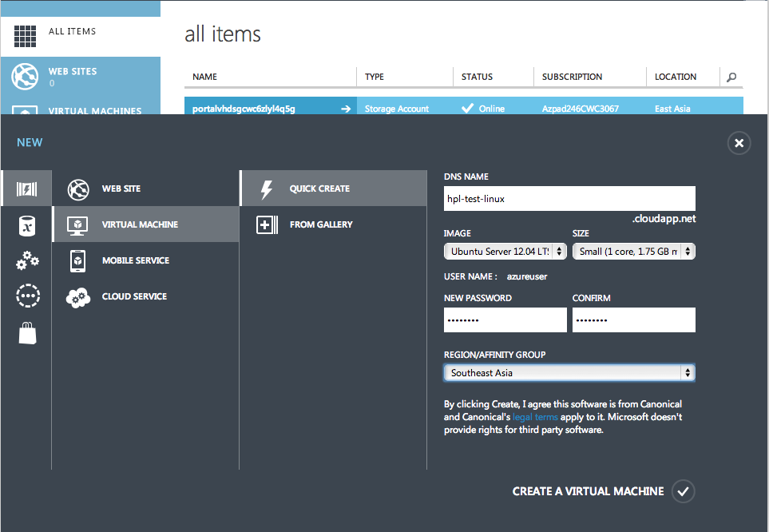Close the New panel
The image size is (769, 532).
pos(739,143)
